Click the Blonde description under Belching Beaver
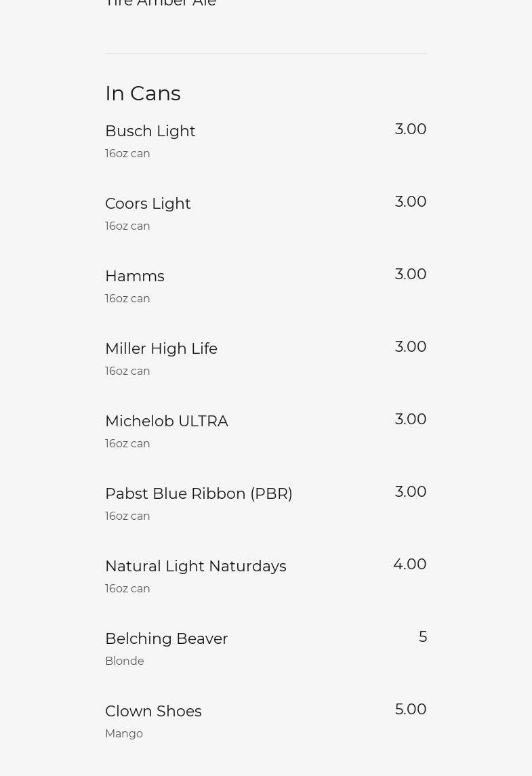The height and width of the screenshot is (776, 532). click(125, 661)
